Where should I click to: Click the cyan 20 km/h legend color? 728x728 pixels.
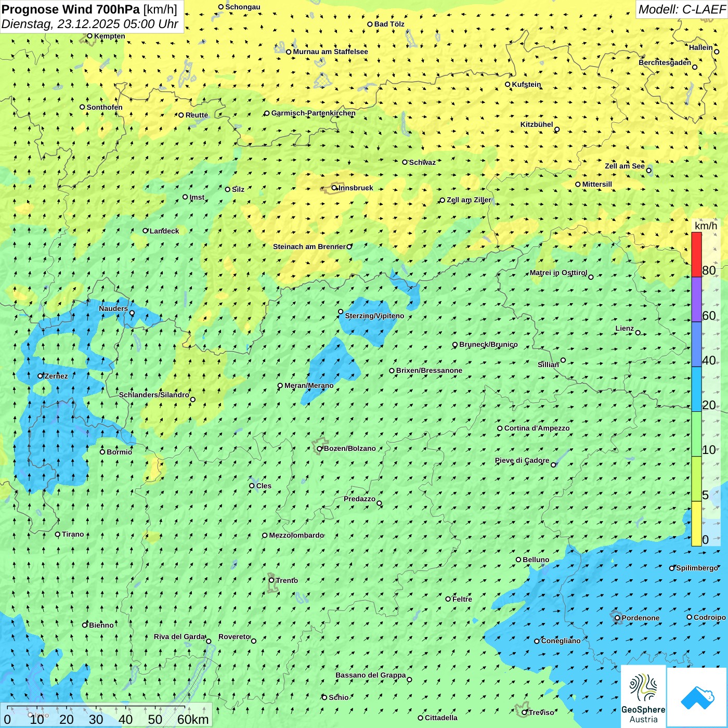(696, 389)
